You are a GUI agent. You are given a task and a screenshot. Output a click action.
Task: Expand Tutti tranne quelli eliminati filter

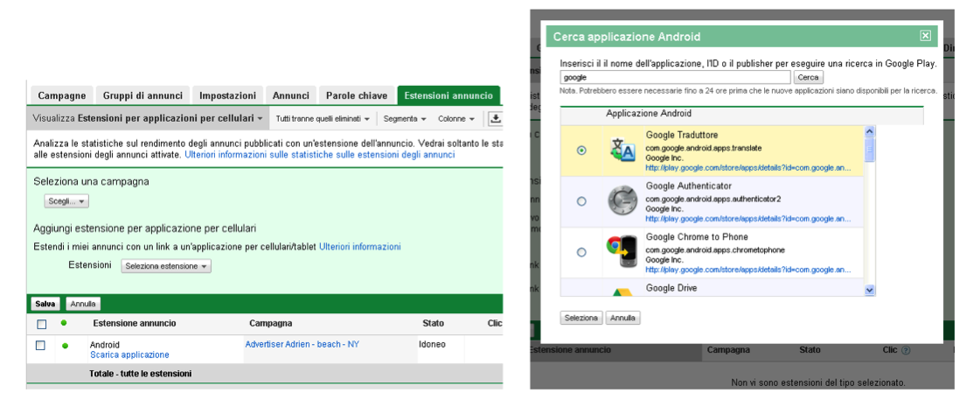pos(323,118)
